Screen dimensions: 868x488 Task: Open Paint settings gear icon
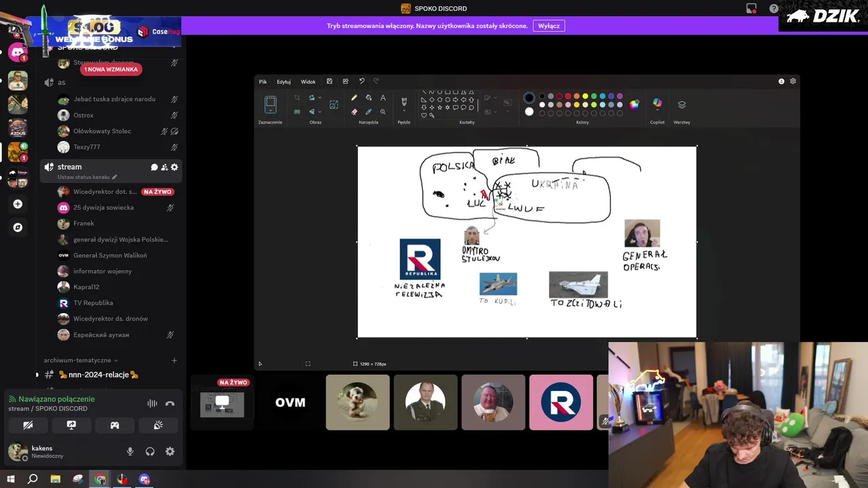pyautogui.click(x=793, y=81)
